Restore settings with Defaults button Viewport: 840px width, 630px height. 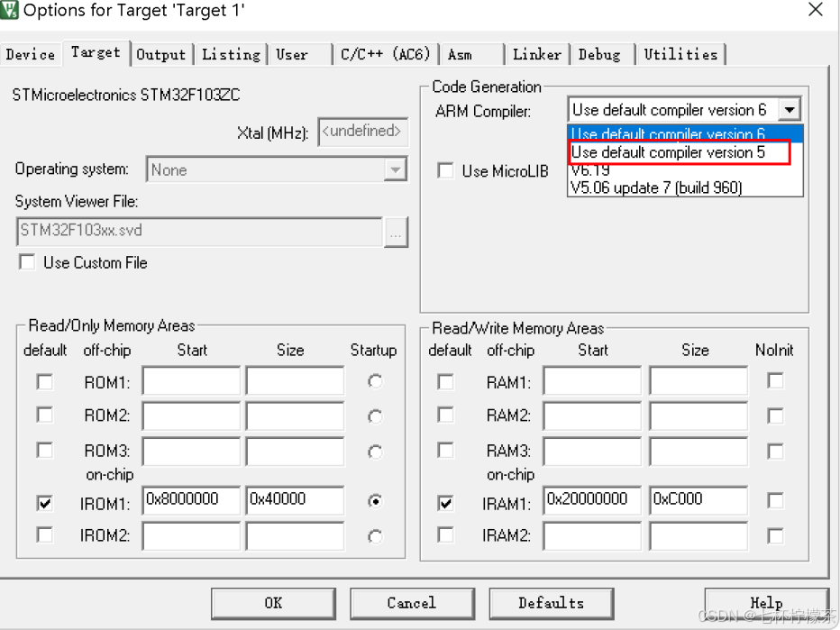click(x=552, y=603)
